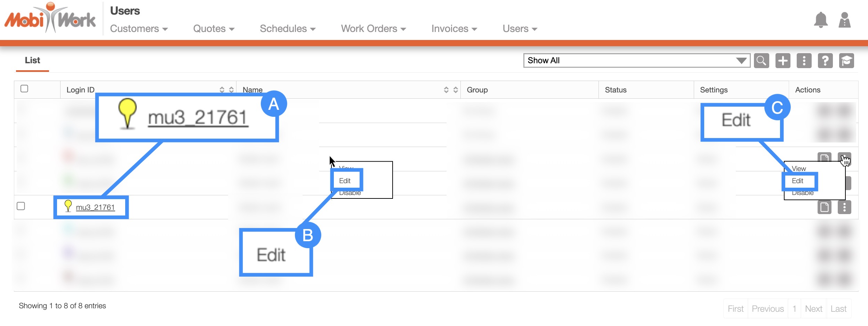Click the question mark help icon
Image resolution: width=868 pixels, height=326 pixels.
825,61
